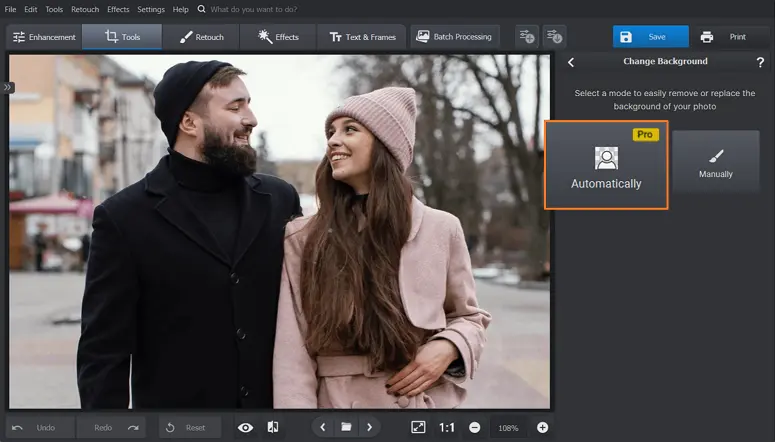
Task: Open the File menu
Action: (10, 9)
